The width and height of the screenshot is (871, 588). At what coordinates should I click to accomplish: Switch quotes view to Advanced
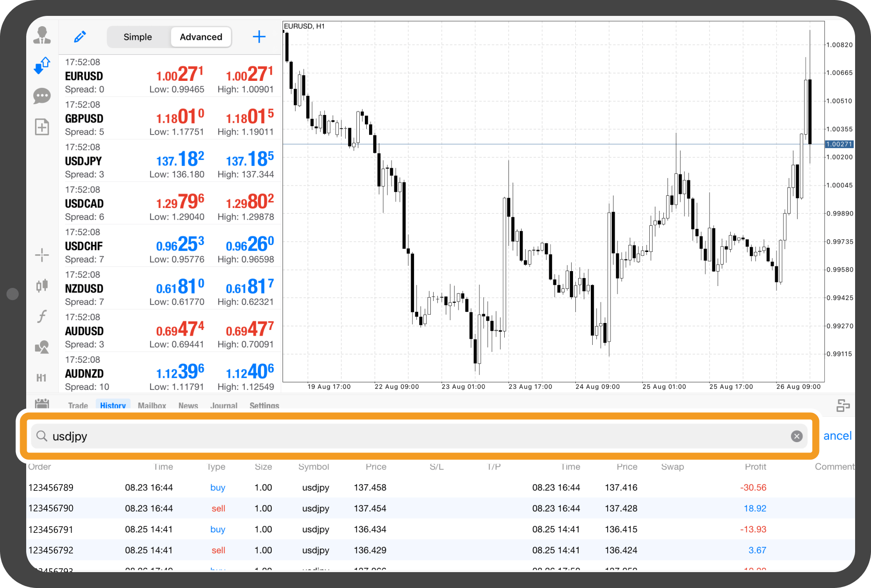pyautogui.click(x=201, y=37)
